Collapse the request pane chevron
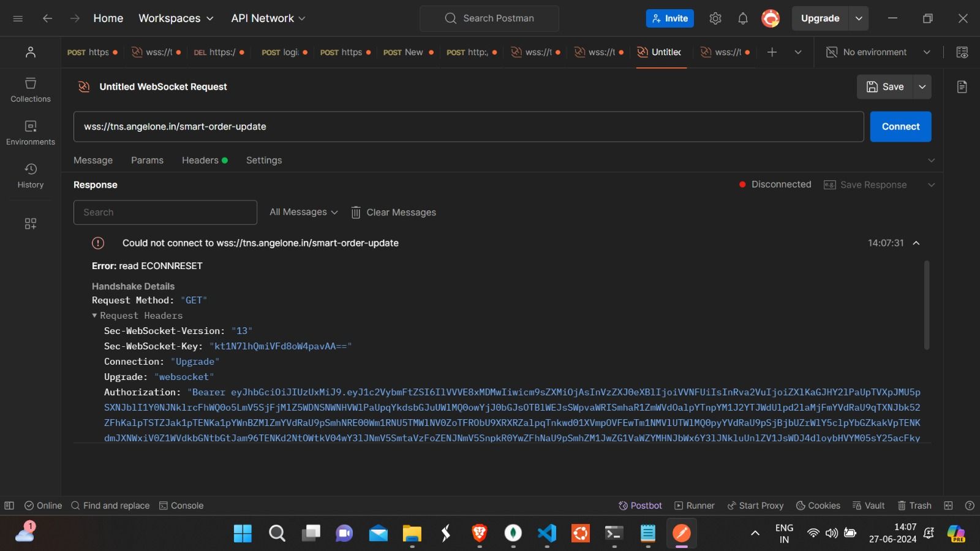The width and height of the screenshot is (980, 551). point(932,160)
